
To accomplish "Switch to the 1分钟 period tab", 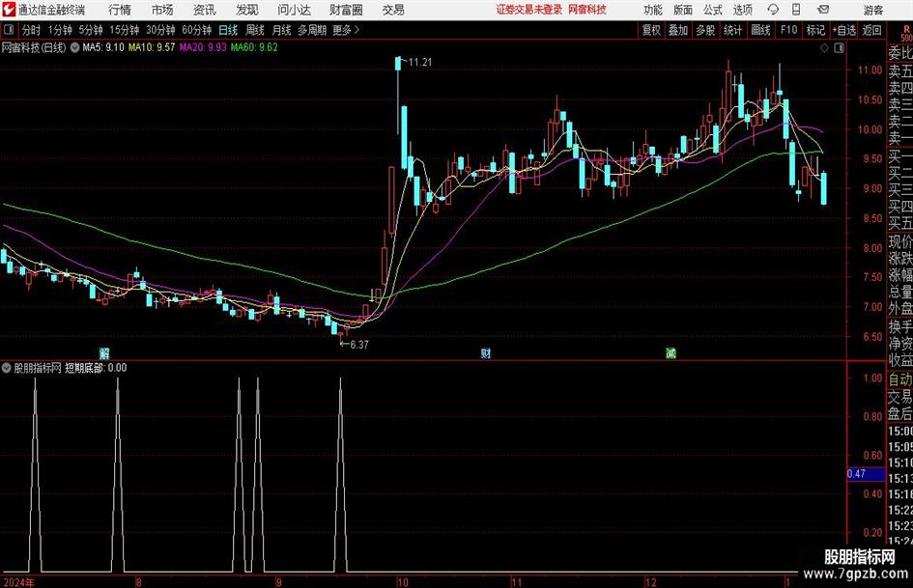I will 60,30.
